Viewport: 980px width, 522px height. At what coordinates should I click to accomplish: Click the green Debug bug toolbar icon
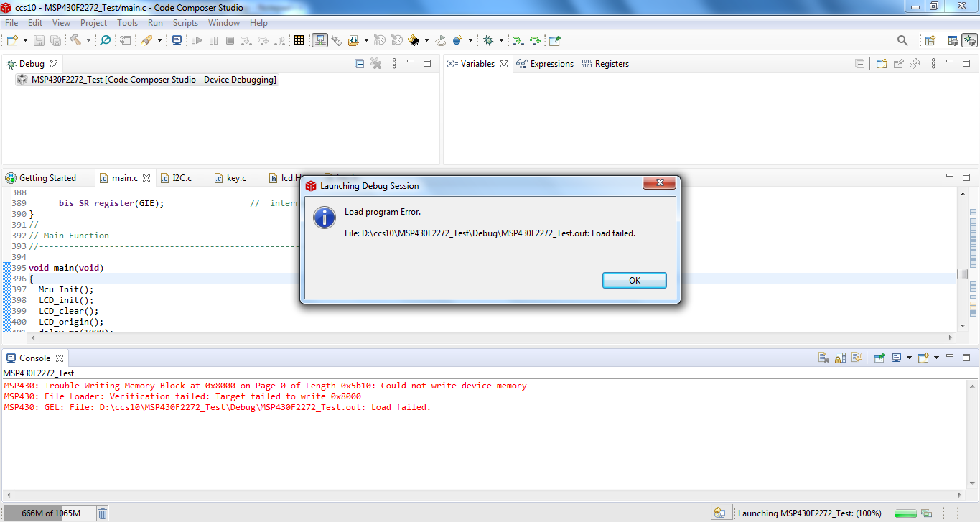(x=488, y=41)
